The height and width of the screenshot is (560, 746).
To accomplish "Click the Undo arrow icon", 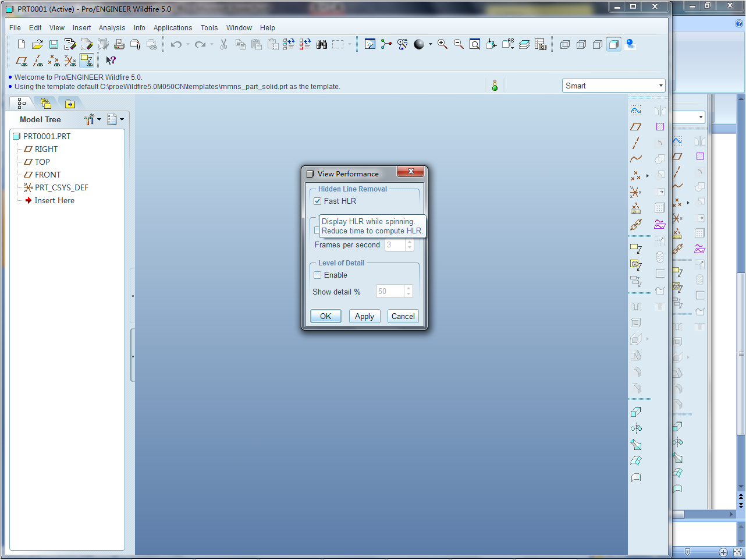I will pyautogui.click(x=176, y=44).
